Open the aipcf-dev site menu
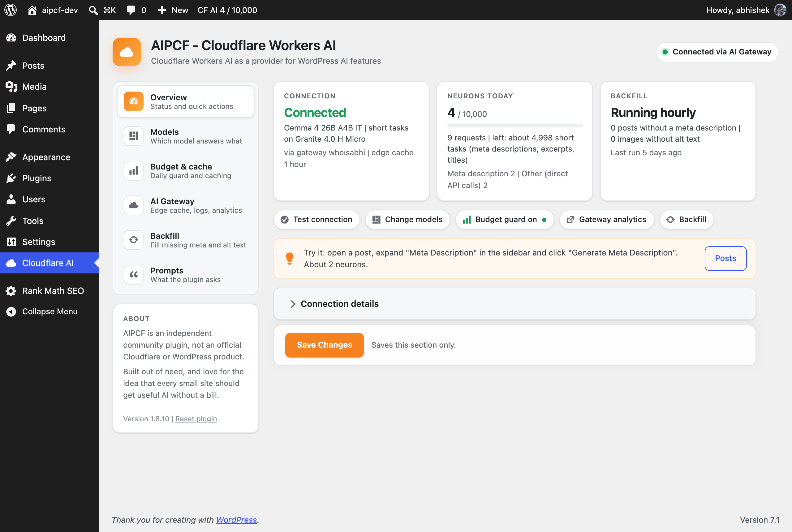 point(52,10)
